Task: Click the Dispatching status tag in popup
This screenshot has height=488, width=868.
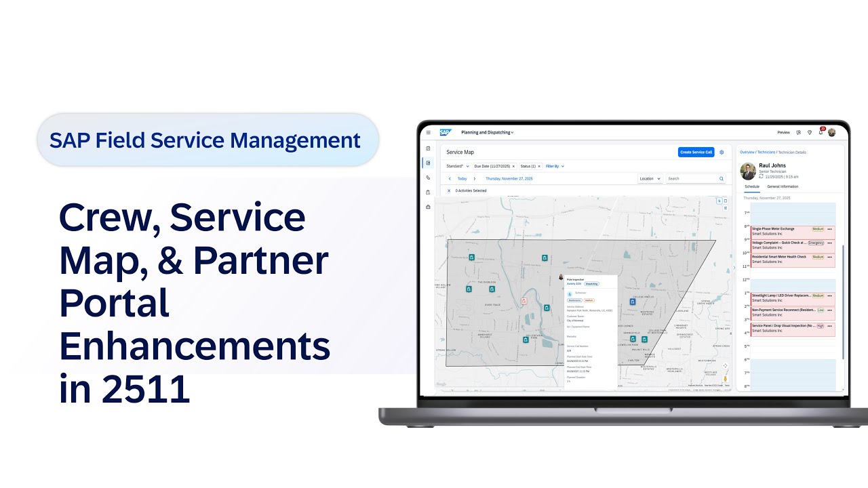Action: [x=591, y=284]
